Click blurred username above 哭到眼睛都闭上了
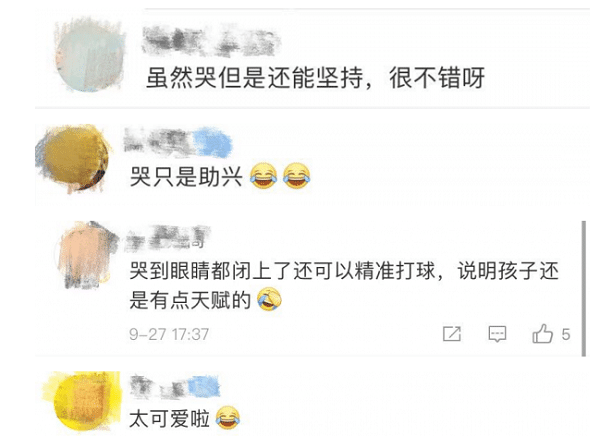 [x=168, y=237]
